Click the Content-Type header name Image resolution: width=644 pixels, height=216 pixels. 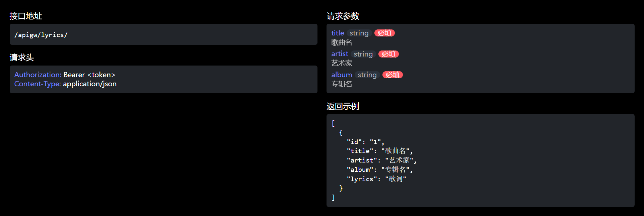(37, 84)
